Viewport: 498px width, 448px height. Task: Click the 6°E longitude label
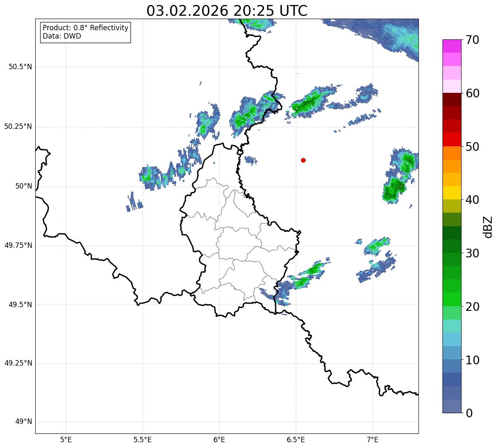tap(219, 439)
